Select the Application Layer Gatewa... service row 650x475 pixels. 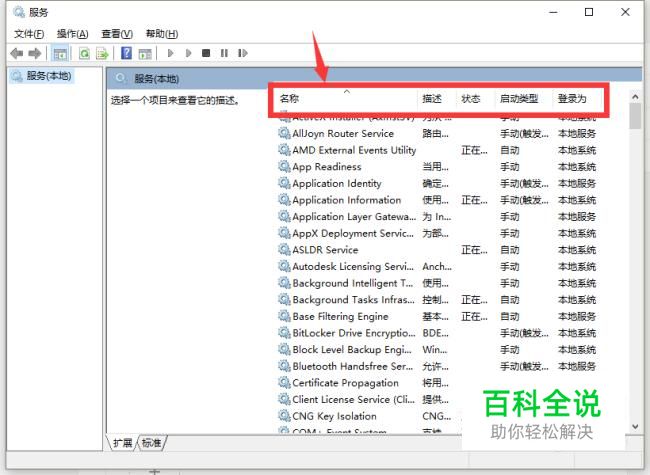click(x=438, y=217)
